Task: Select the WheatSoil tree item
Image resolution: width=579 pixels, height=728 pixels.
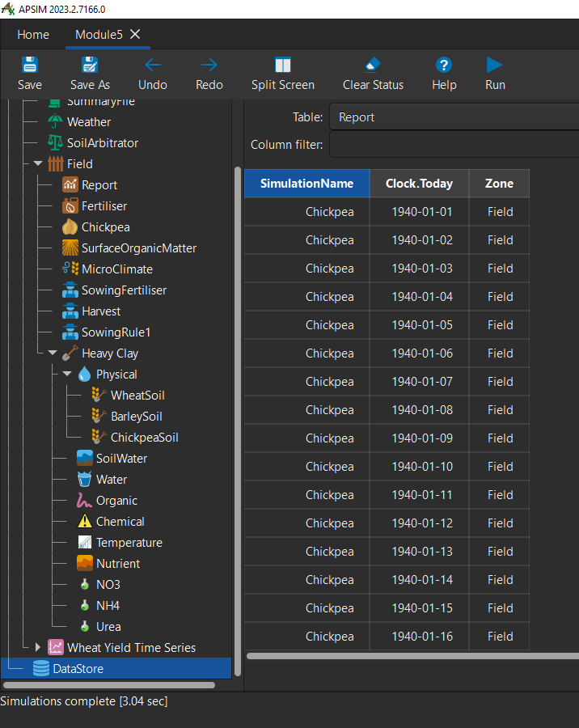Action: [x=137, y=395]
